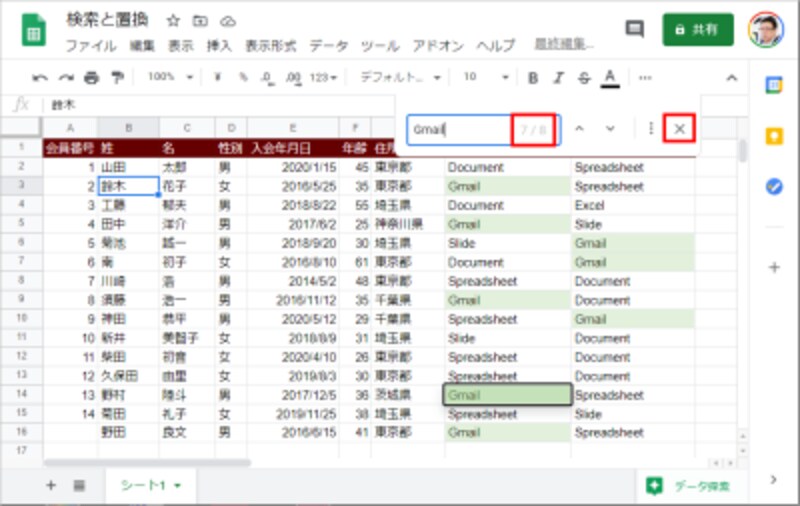Open the font size 10 dropdown
This screenshot has height=506, width=800.
tap(486, 77)
